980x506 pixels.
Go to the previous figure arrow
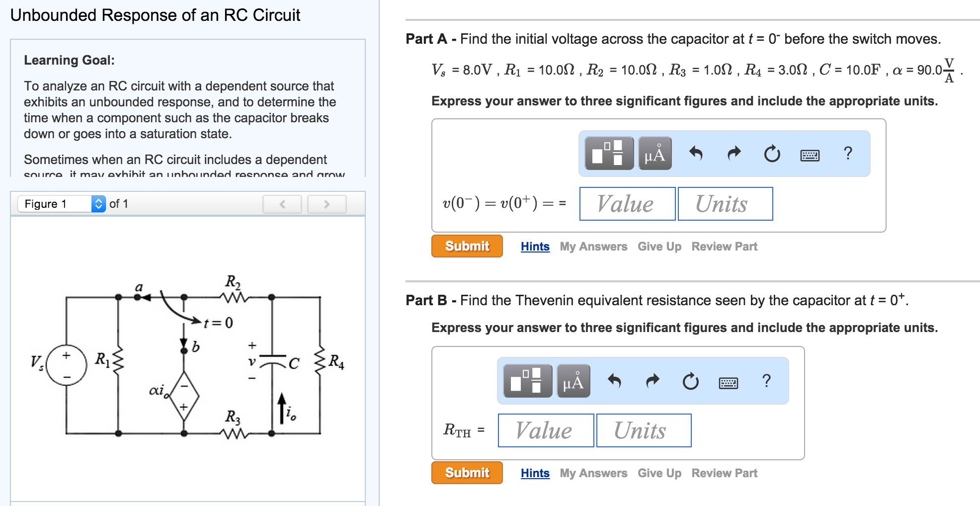[282, 204]
